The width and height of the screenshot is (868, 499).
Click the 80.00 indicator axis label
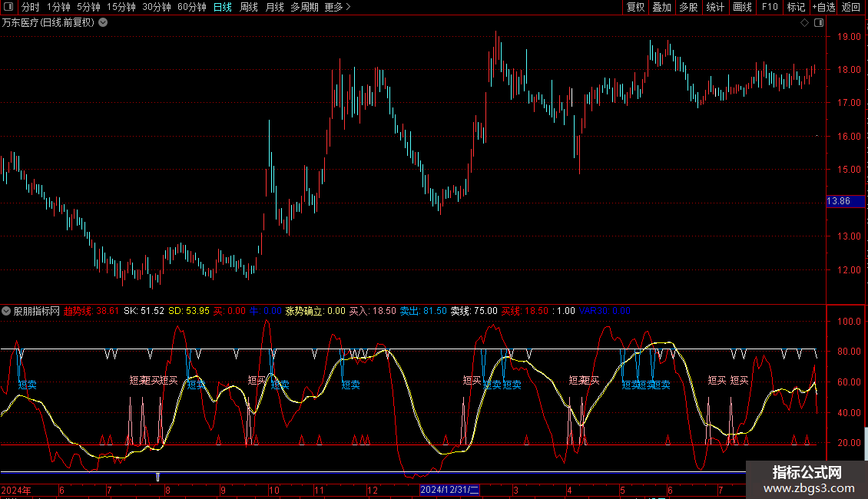(x=849, y=352)
